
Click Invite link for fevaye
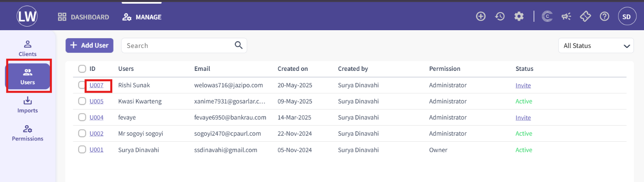(x=523, y=118)
